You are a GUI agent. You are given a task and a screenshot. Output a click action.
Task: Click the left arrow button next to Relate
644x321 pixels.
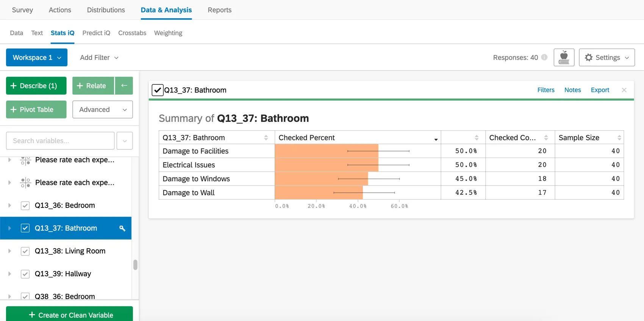(124, 86)
